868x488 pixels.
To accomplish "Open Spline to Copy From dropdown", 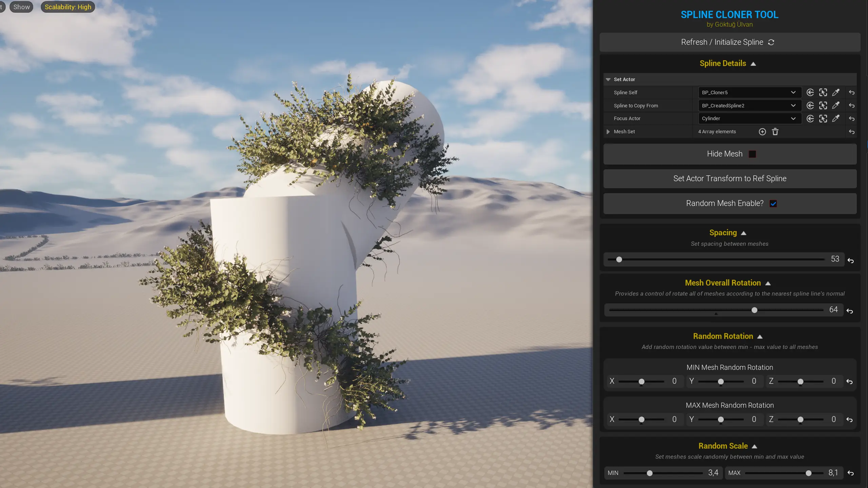I will tap(750, 105).
